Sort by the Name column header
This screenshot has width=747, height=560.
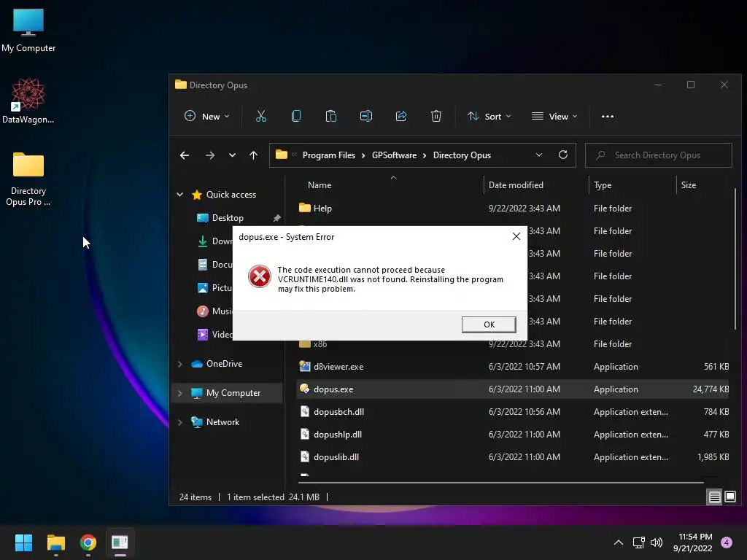320,184
